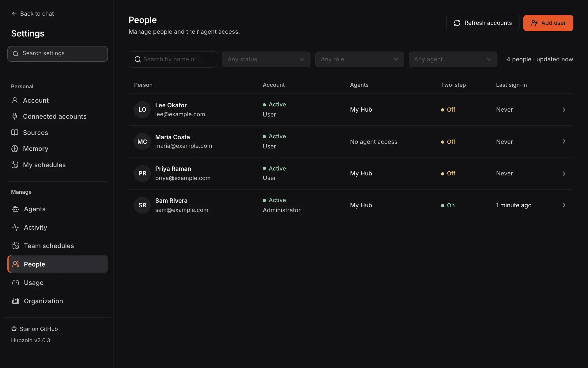
Task: Click the Add user button
Action: [548, 23]
